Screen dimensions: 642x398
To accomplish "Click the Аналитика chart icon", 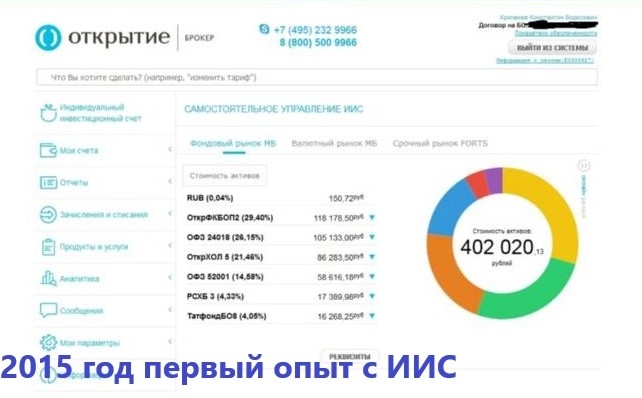I will (x=48, y=278).
